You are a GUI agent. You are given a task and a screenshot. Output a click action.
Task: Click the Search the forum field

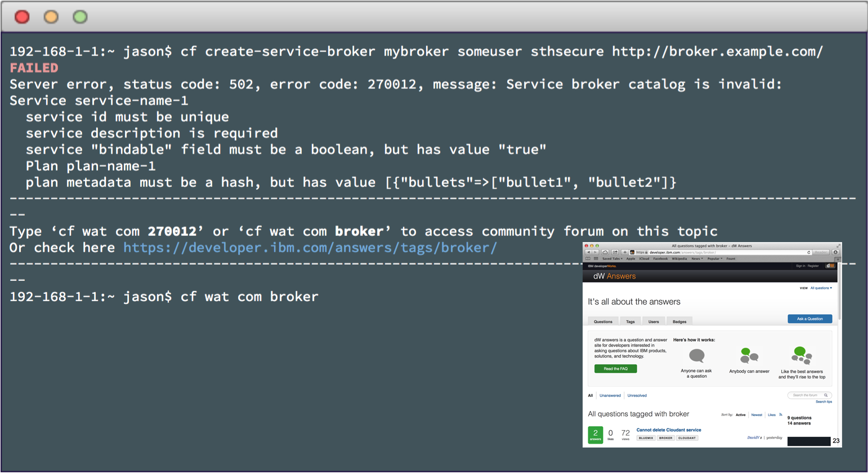807,395
